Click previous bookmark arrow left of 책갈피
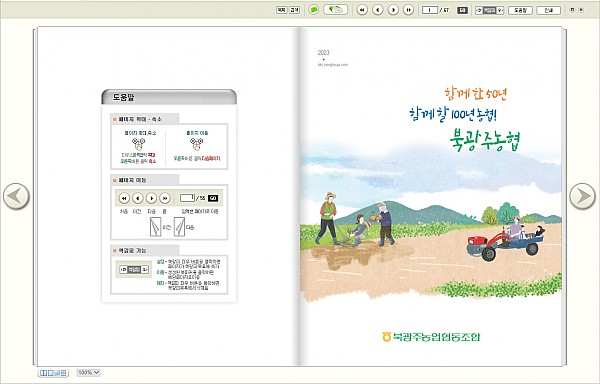 (479, 10)
